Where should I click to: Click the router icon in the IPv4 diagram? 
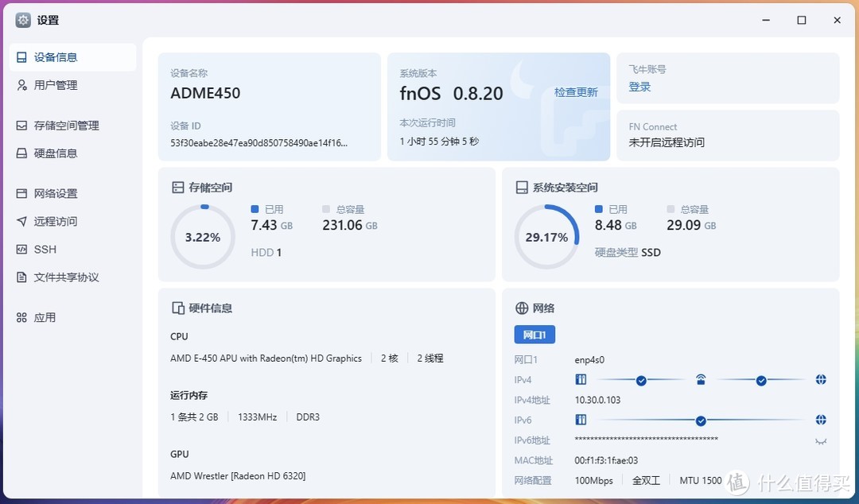(x=701, y=379)
